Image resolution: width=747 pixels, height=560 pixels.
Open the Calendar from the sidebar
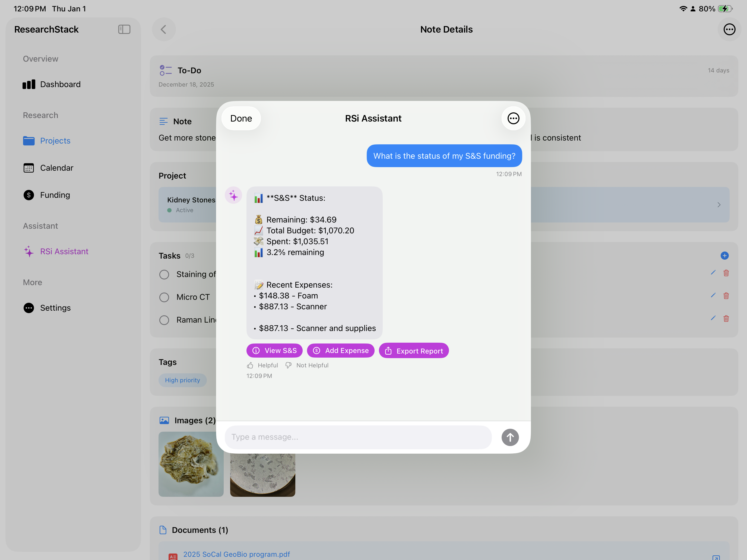[56, 168]
